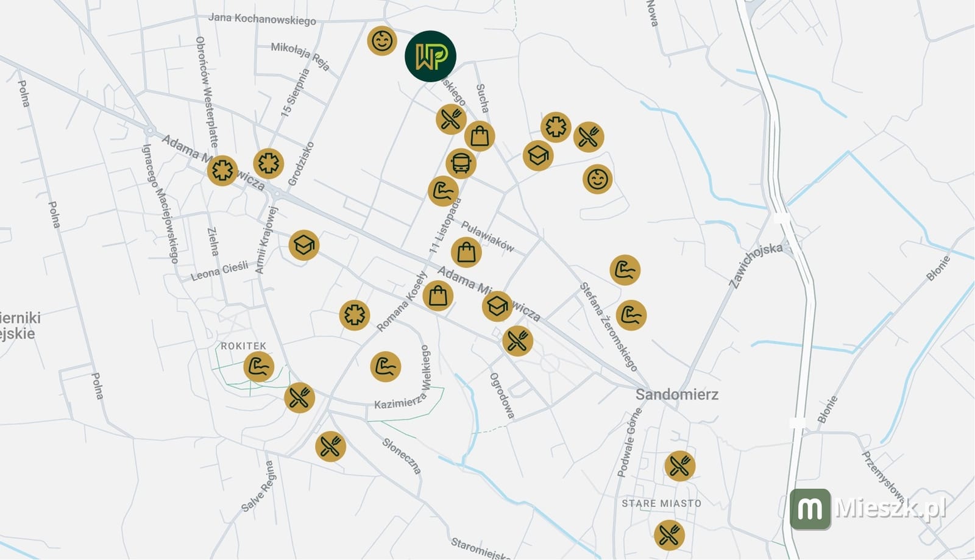Select the green WP logo map marker
This screenshot has height=560, width=975.
430,56
